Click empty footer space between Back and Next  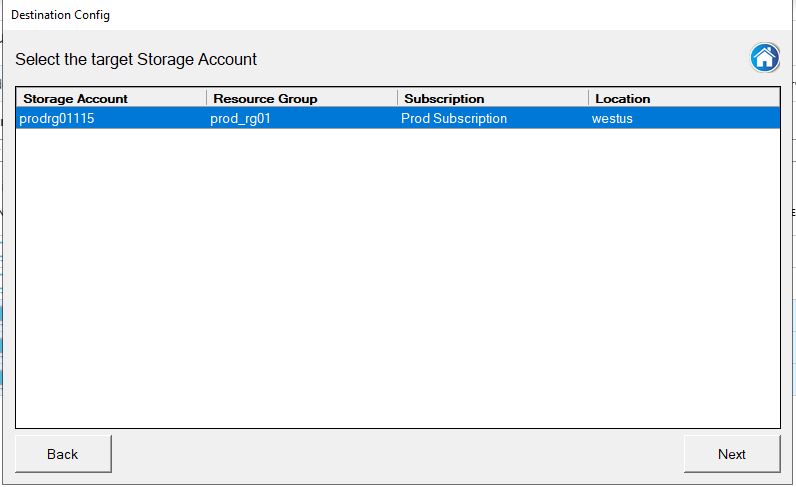397,454
